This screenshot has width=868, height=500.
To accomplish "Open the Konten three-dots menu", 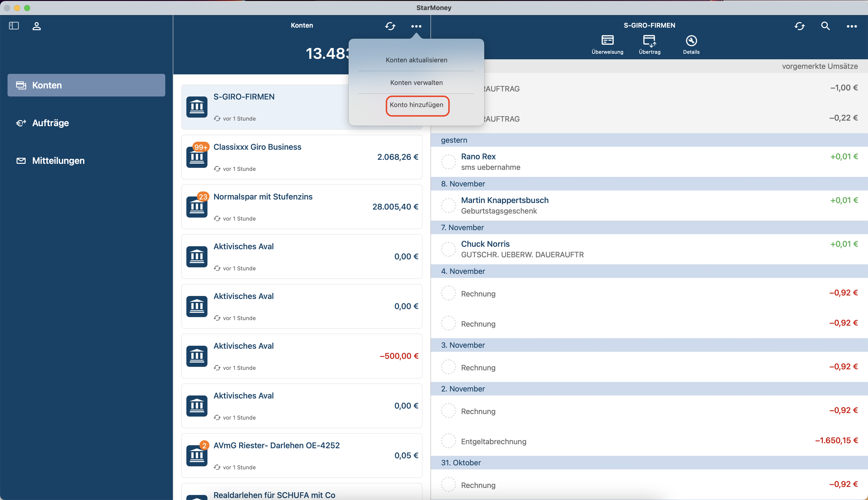I will (416, 26).
